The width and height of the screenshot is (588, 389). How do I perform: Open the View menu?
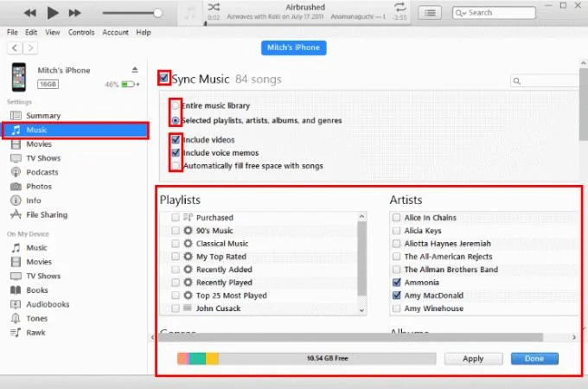53,32
